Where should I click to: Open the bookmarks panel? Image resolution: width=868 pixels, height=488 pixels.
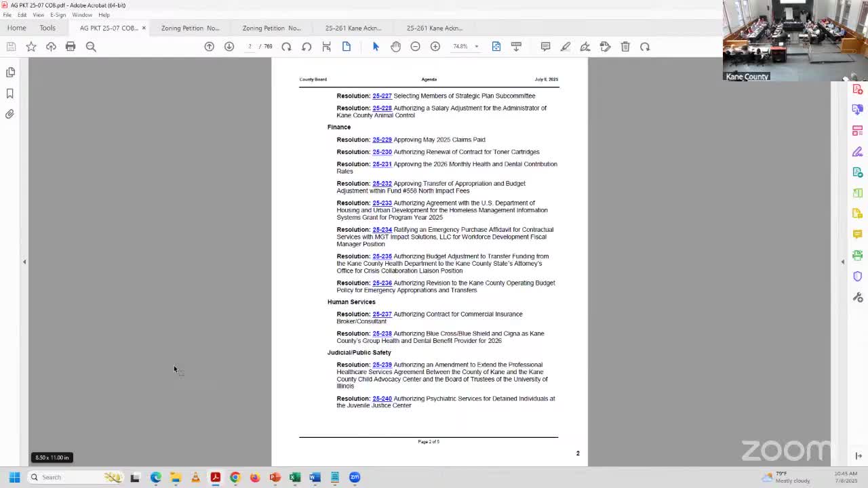(x=10, y=93)
